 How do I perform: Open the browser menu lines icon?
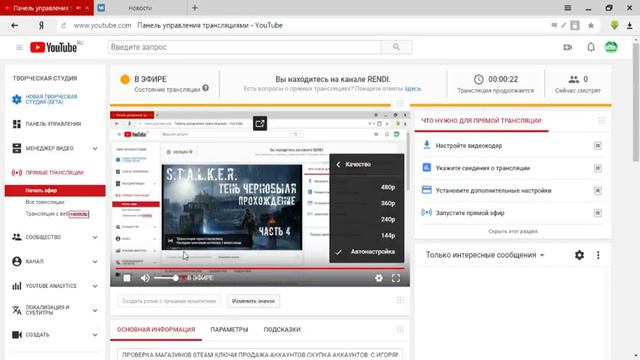[x=568, y=8]
